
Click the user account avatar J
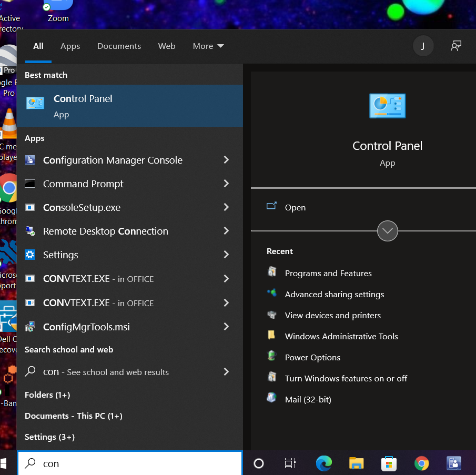point(423,46)
